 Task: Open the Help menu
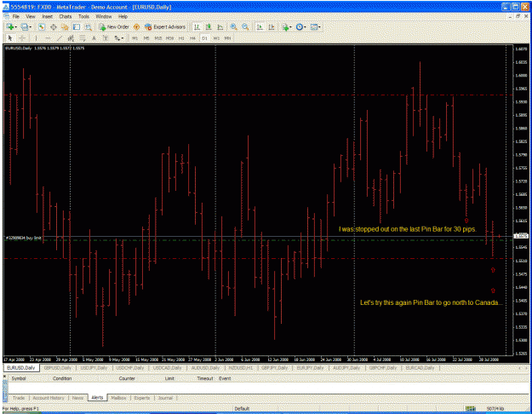[x=123, y=16]
